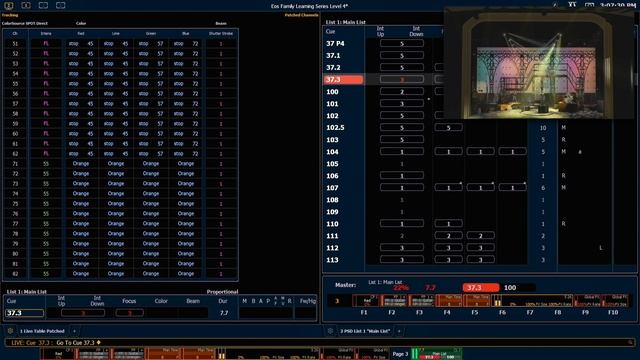Viewport: 640px width, 360px height.
Task: Click the Patched Channels label
Action: click(x=302, y=15)
